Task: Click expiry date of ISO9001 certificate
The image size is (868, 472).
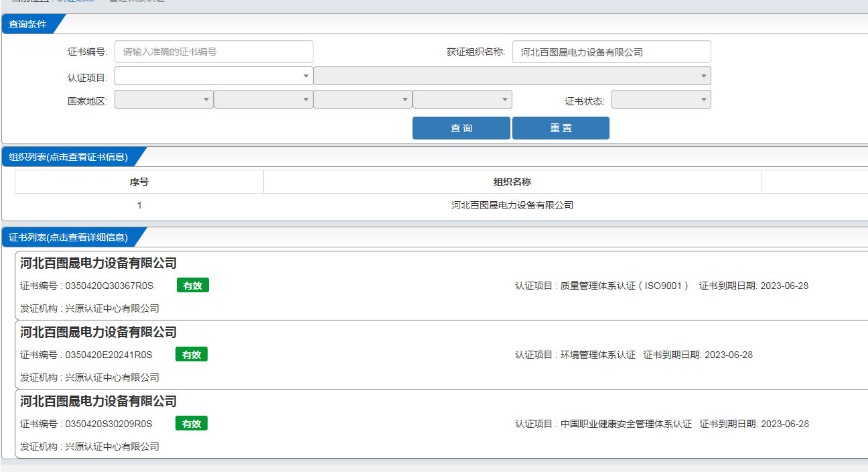Action: [x=784, y=286]
